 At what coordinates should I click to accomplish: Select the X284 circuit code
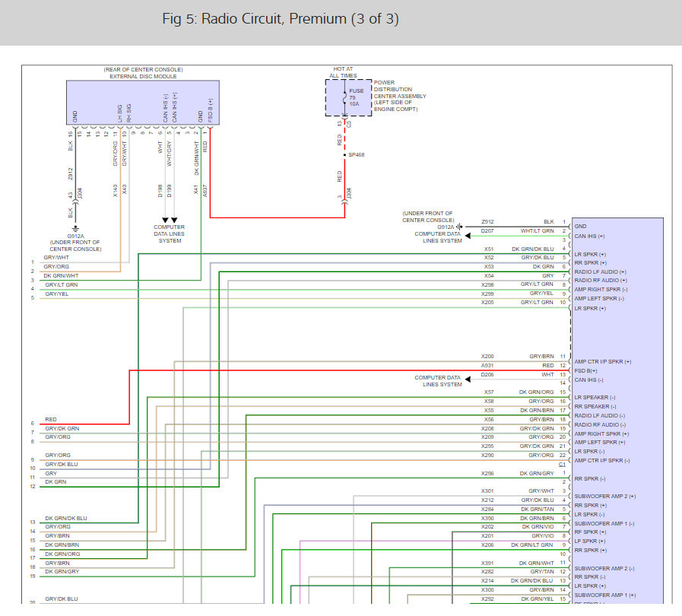(x=487, y=510)
